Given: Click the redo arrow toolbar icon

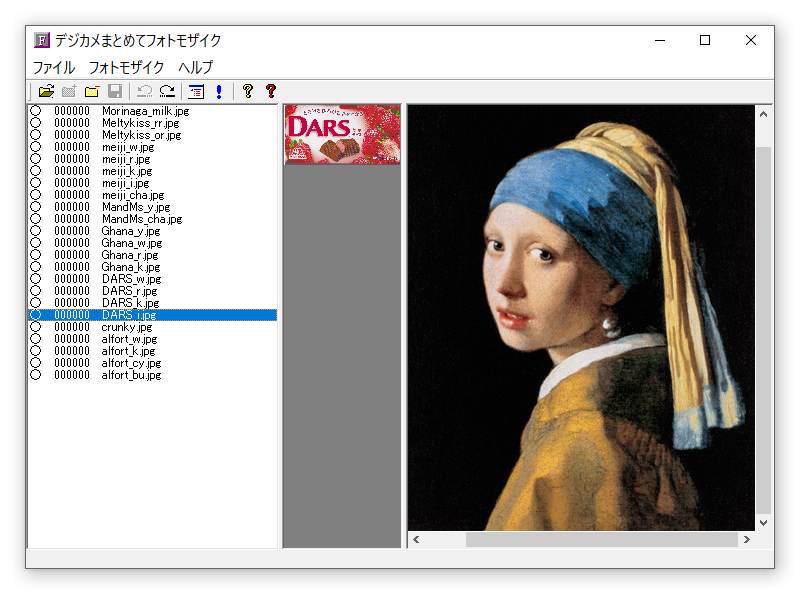Looking at the screenshot, I should click(x=167, y=91).
